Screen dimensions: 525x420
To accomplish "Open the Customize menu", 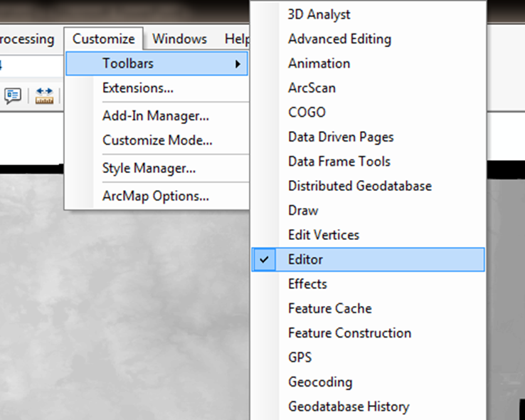I will coord(103,39).
